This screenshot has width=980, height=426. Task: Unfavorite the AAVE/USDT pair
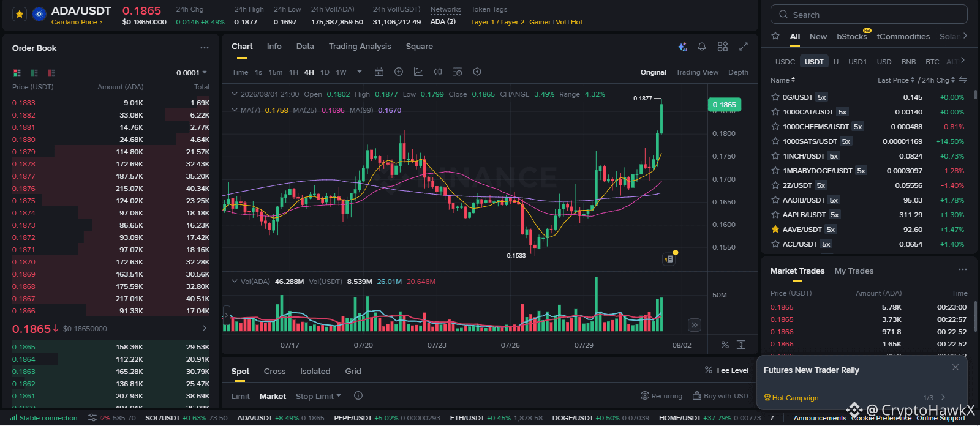(x=775, y=230)
